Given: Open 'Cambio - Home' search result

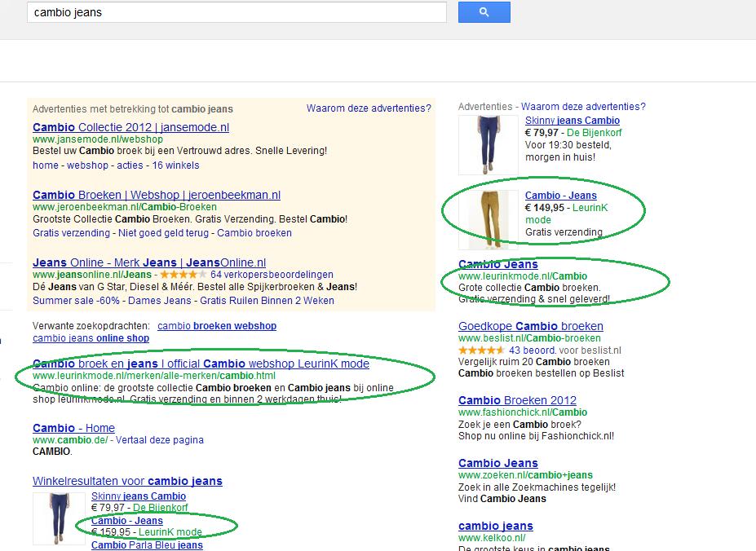Looking at the screenshot, I should tap(73, 429).
